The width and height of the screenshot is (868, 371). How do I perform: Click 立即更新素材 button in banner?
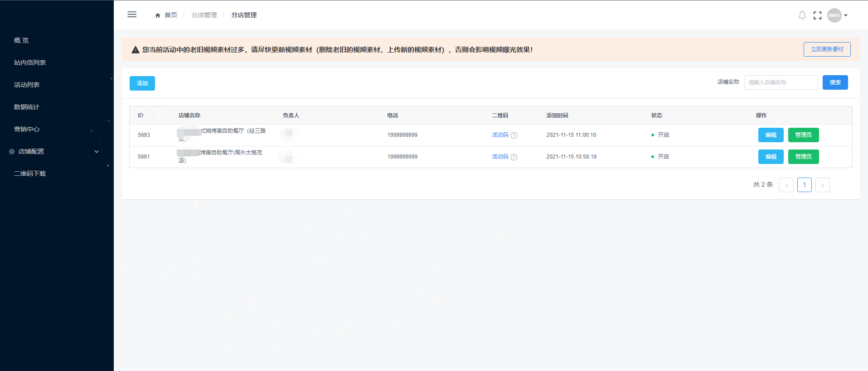pyautogui.click(x=827, y=49)
